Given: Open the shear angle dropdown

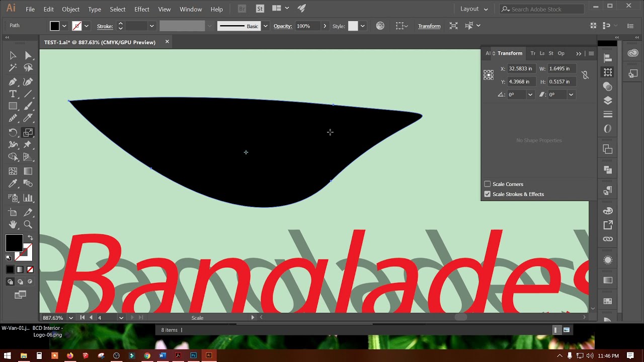Looking at the screenshot, I should point(571,95).
